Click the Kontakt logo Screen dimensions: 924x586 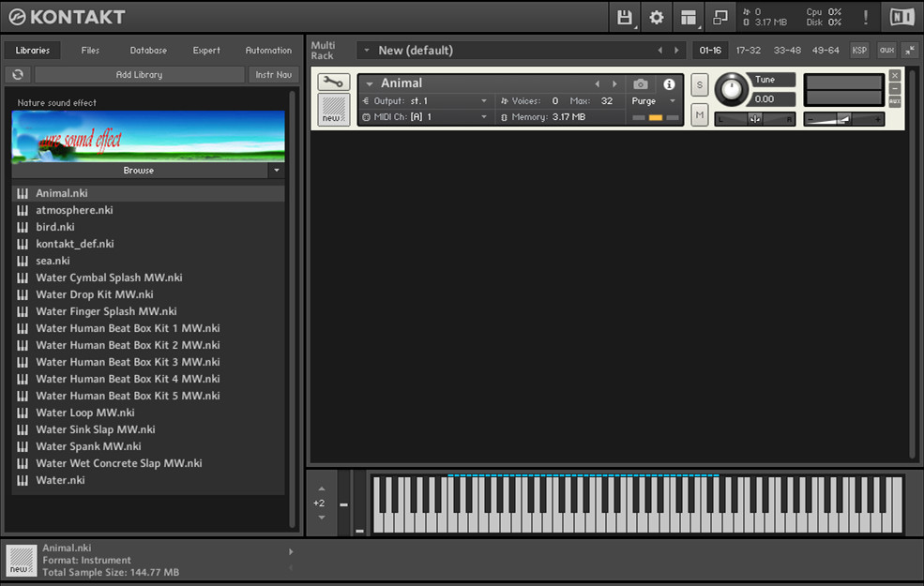(68, 17)
